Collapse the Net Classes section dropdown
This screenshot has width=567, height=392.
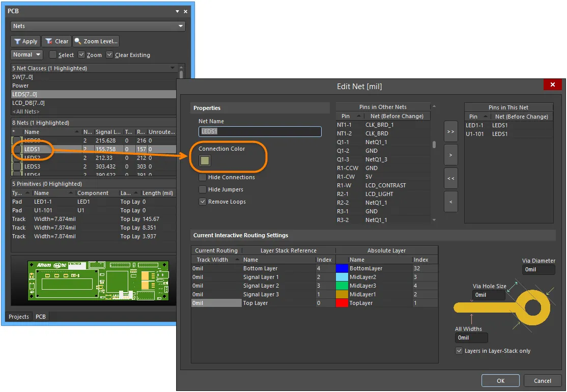point(174,68)
